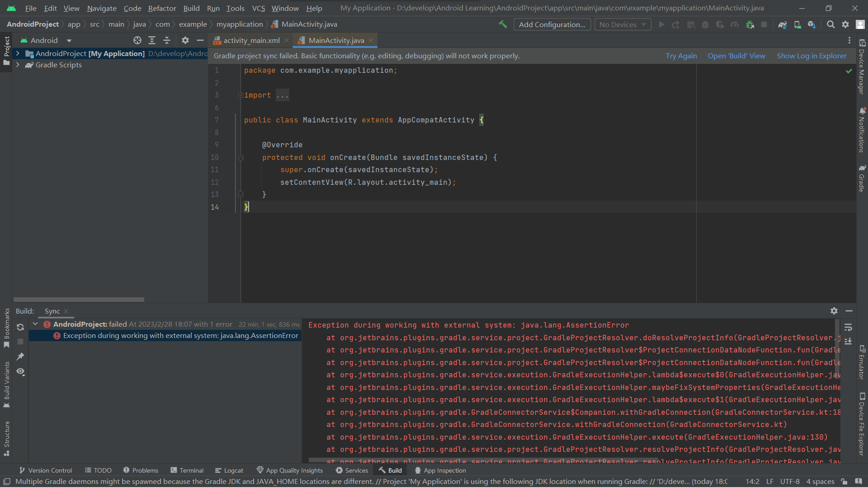Toggle soft-wrap in build output
This screenshot has width=868, height=488.
click(x=848, y=327)
